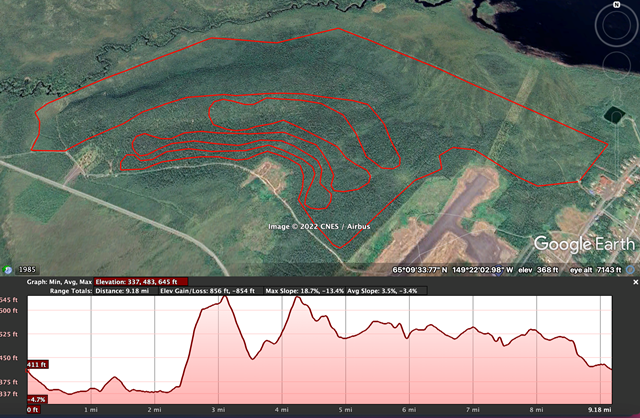Open the historical imagery clock icon
The width and height of the screenshot is (640, 418).
[x=7, y=269]
